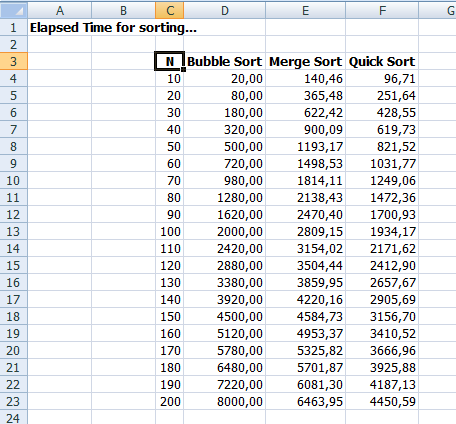Select column F header

382,10
